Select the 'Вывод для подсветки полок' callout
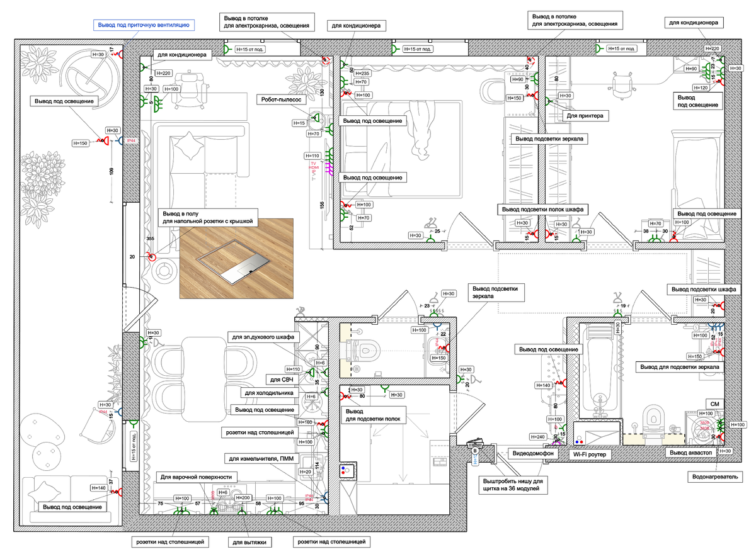This screenshot has height=559, width=756. pos(374,414)
